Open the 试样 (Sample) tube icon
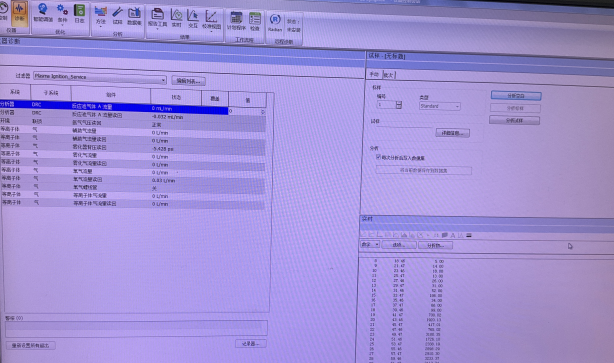The width and height of the screenshot is (614, 363). (x=117, y=16)
